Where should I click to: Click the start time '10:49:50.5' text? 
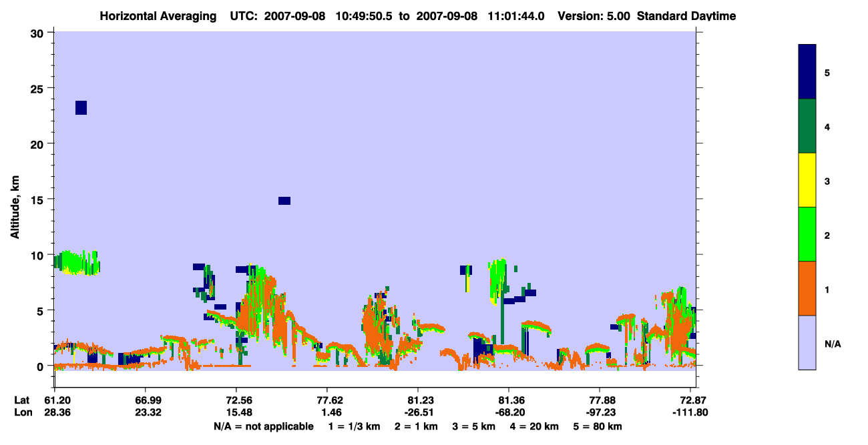click(363, 16)
